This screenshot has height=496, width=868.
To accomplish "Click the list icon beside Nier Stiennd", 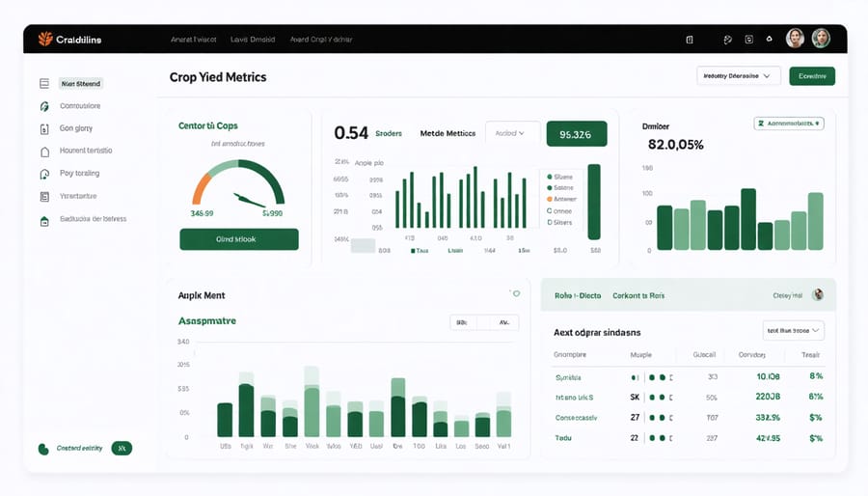I will pyautogui.click(x=44, y=84).
